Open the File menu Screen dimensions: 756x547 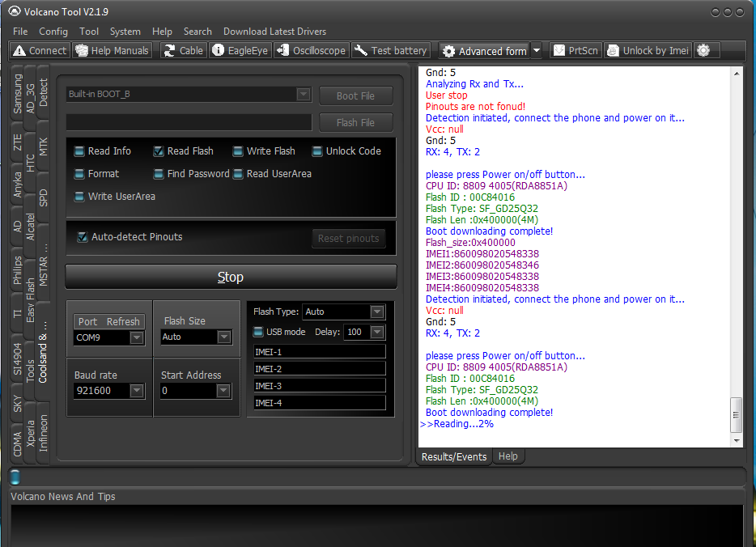pos(20,32)
